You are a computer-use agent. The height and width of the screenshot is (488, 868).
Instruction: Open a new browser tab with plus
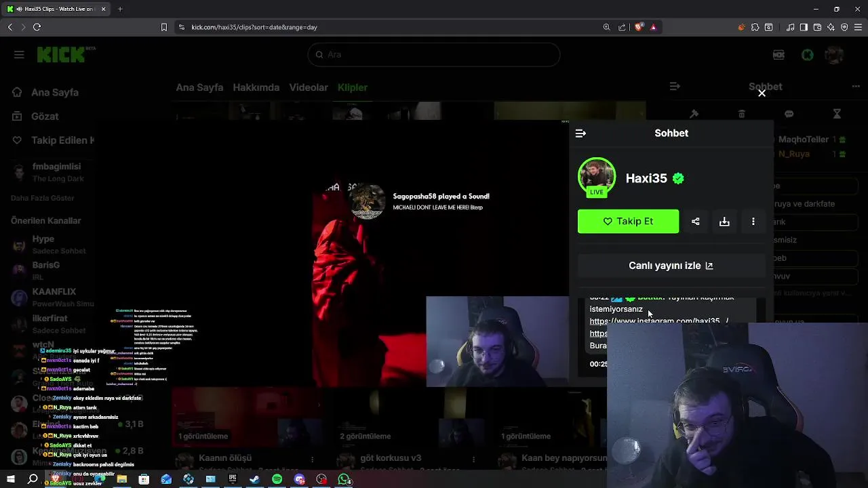coord(120,9)
